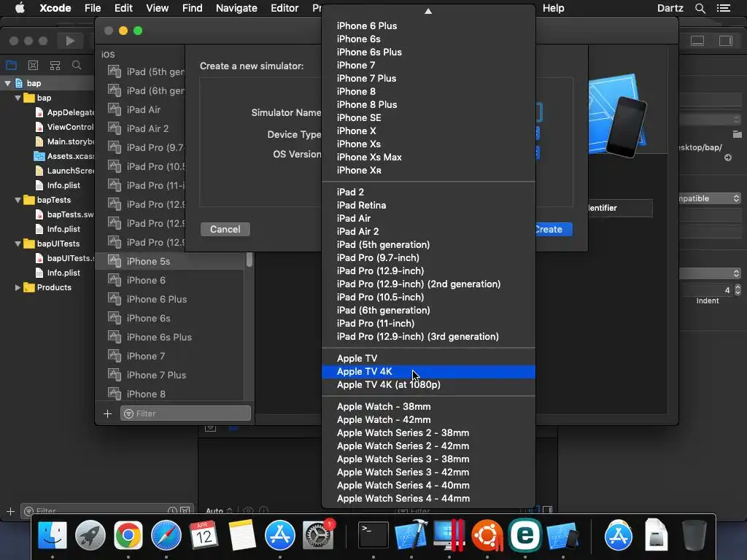Cancel the new simulator dialog
Viewport: 747px width, 560px height.
(x=225, y=229)
